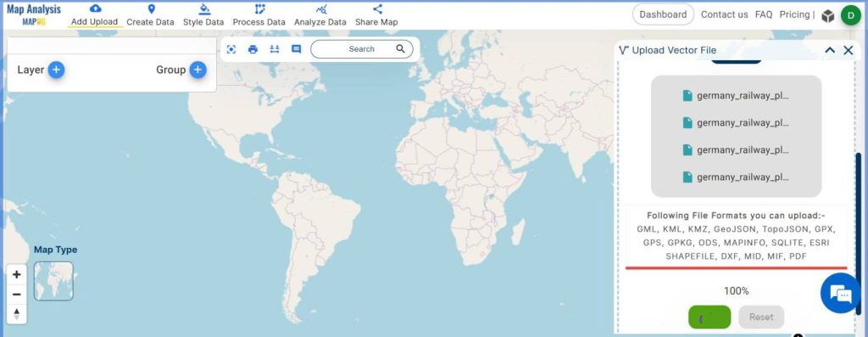Zoom in on the map
The height and width of the screenshot is (337, 868).
tap(17, 274)
